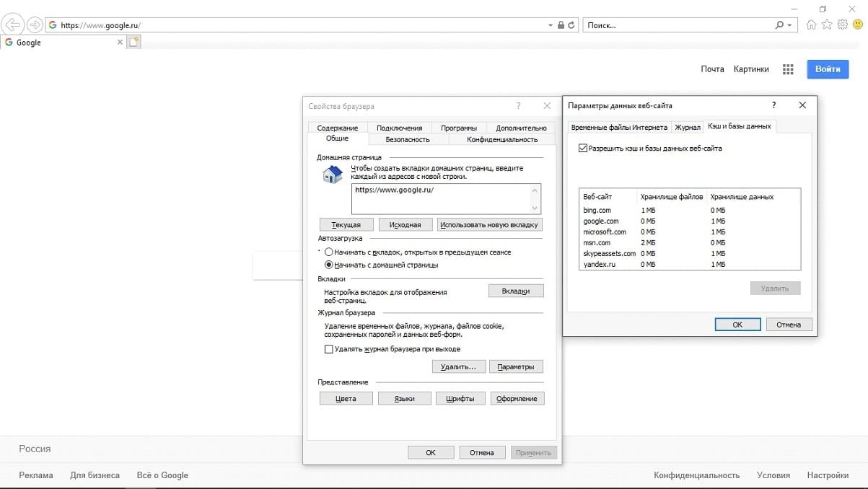Open the "Временные файлы Интернета" tab
868x489 pixels.
[x=618, y=127]
